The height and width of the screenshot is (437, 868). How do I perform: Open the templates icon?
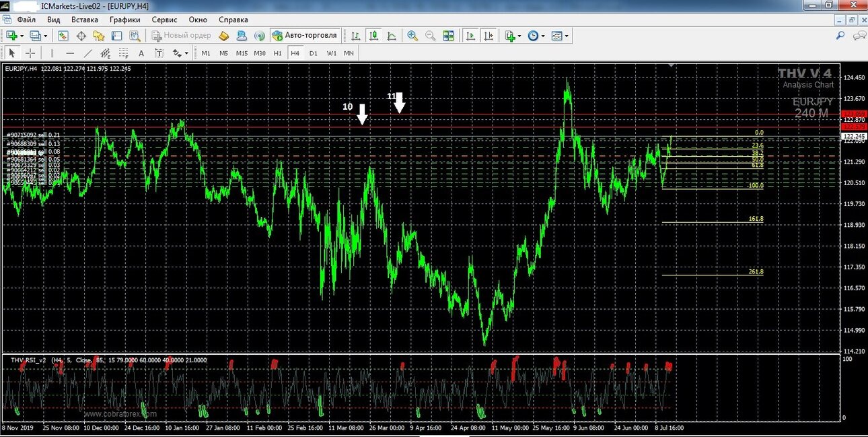coord(556,36)
